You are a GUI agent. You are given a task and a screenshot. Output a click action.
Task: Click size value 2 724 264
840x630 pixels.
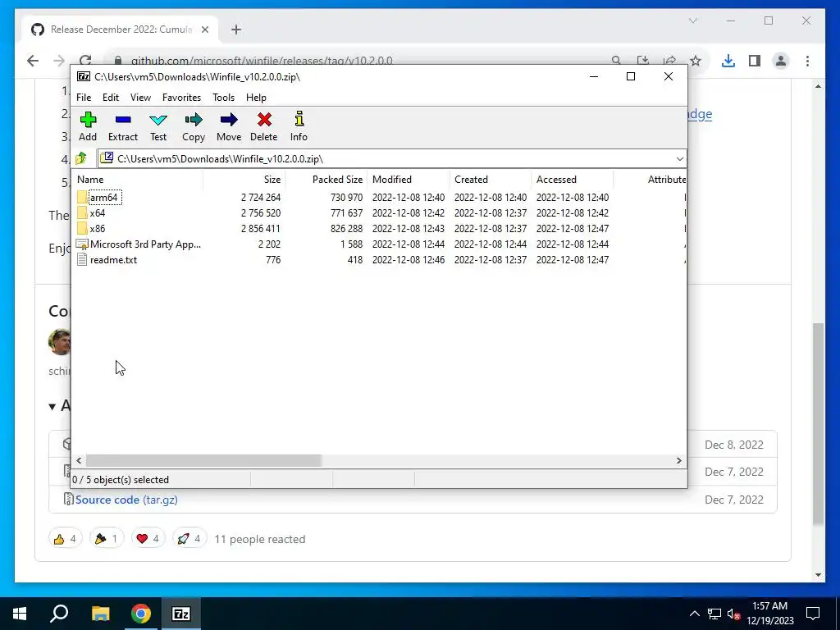(260, 197)
